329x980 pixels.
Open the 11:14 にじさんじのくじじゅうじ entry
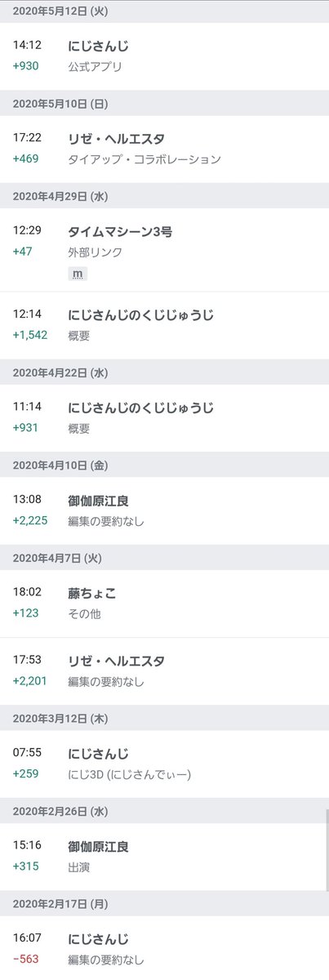pyautogui.click(x=164, y=418)
